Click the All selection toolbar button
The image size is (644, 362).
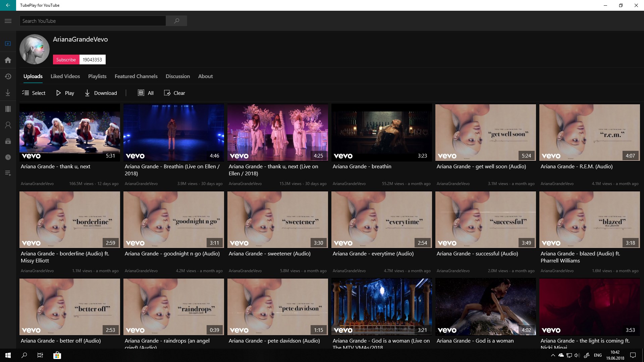click(146, 93)
